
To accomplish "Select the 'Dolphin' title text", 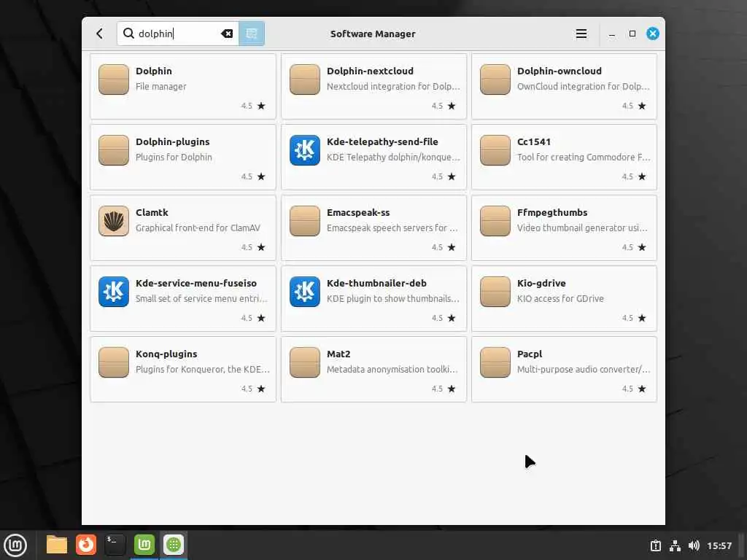I will coord(153,71).
